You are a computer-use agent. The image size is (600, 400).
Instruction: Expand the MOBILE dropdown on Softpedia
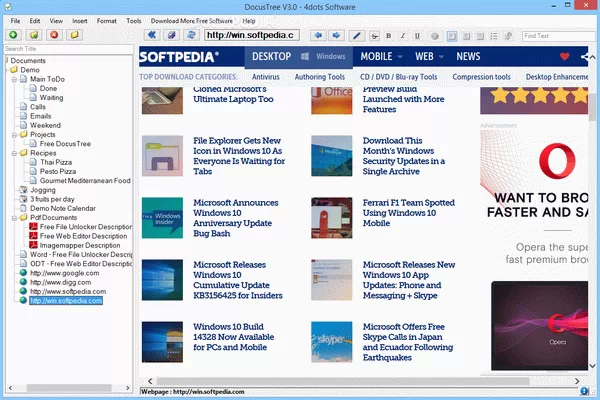point(402,57)
